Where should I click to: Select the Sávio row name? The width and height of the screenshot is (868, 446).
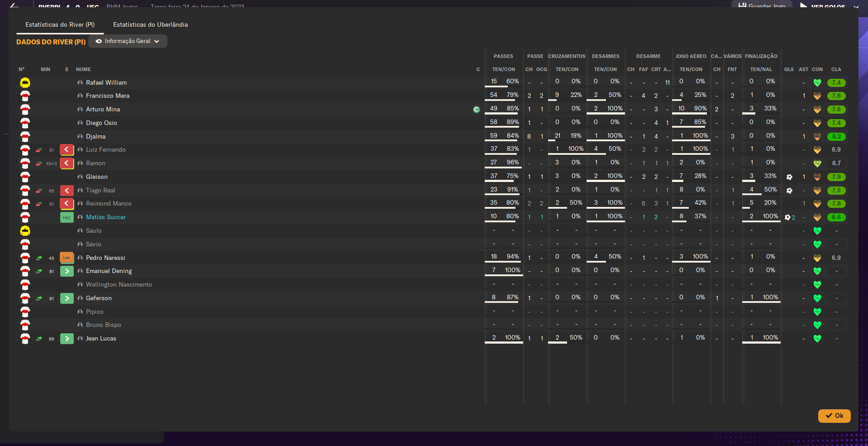94,244
